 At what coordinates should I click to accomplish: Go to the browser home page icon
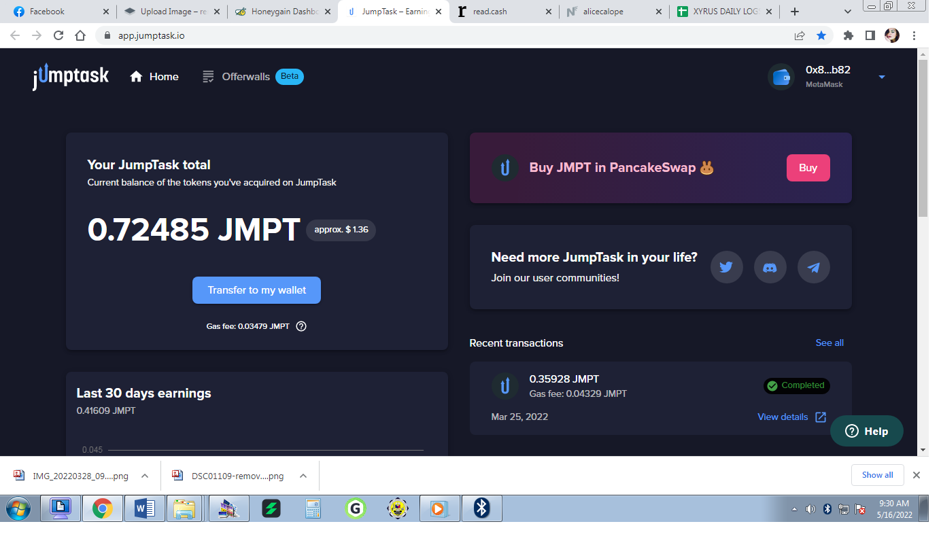pyautogui.click(x=80, y=35)
